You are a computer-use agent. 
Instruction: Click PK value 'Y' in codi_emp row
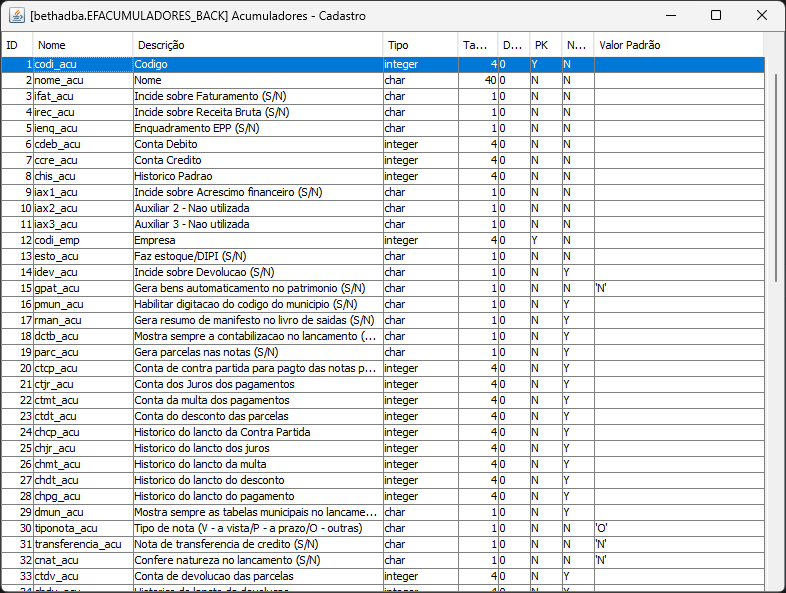(x=546, y=241)
